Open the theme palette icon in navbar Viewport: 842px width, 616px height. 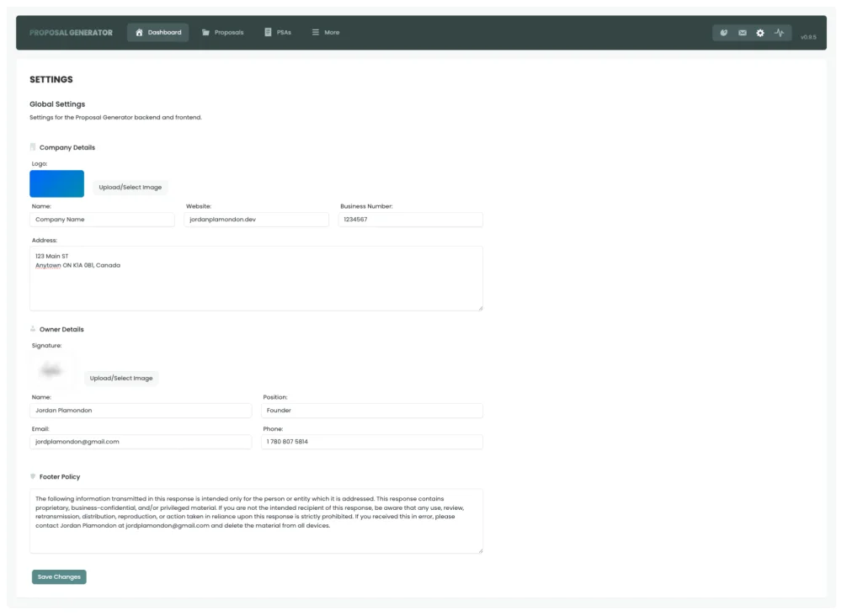coord(724,33)
